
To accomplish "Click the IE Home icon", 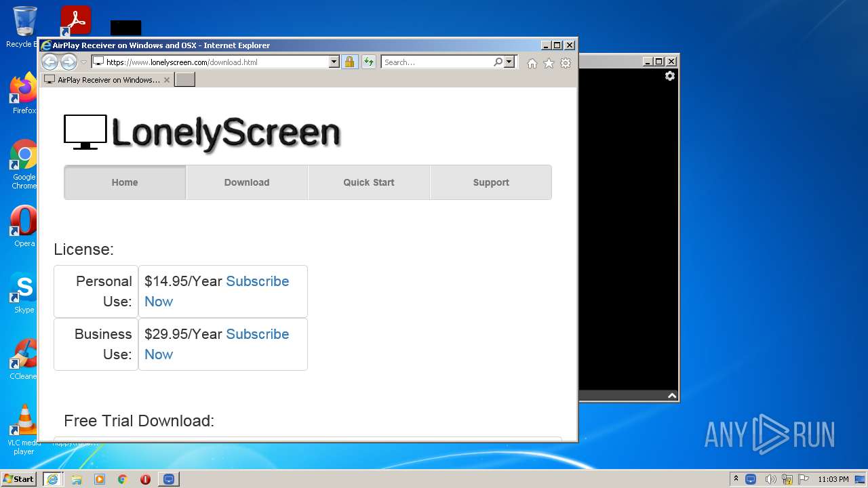I will click(x=532, y=63).
